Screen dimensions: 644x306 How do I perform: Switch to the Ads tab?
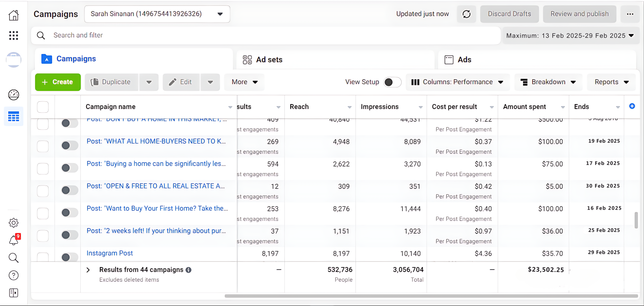coord(458,60)
